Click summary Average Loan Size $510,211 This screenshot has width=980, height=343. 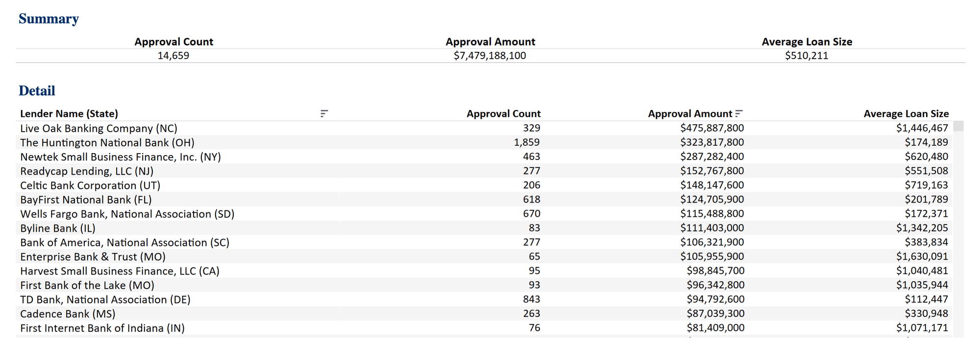(x=807, y=56)
